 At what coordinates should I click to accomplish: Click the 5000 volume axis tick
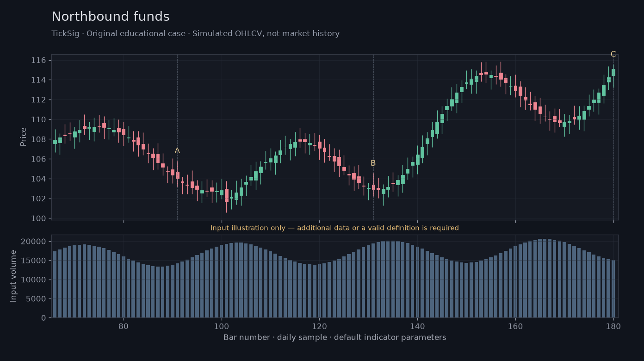37,299
